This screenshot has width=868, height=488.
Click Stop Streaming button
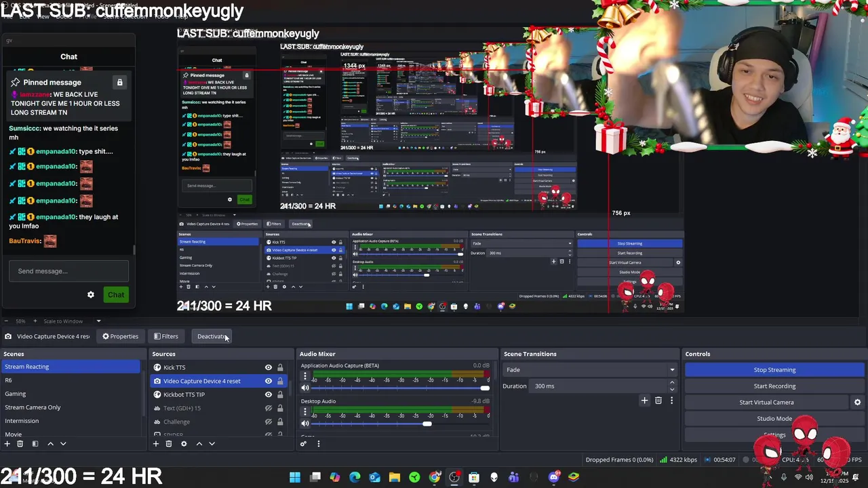click(774, 370)
